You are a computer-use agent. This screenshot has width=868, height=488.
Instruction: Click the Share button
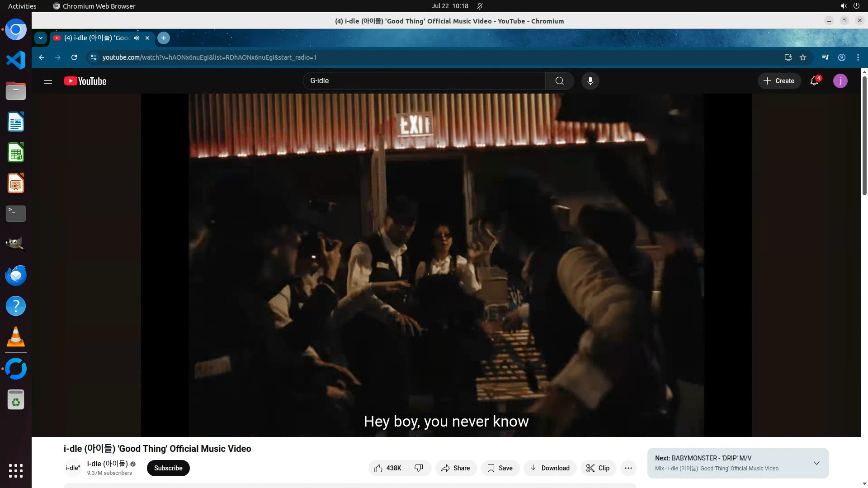(x=456, y=468)
